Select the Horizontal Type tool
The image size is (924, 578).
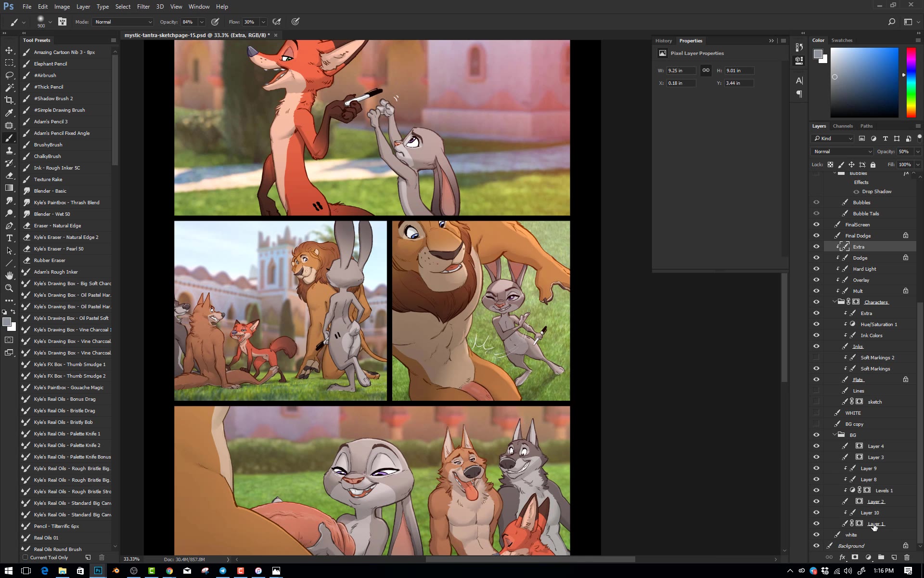pyautogui.click(x=9, y=238)
